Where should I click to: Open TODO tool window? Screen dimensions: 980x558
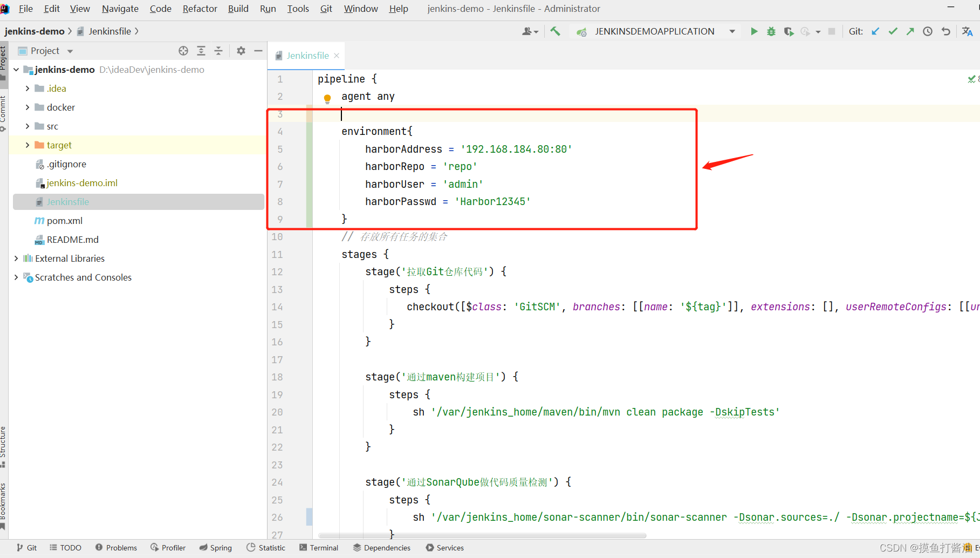pos(65,548)
